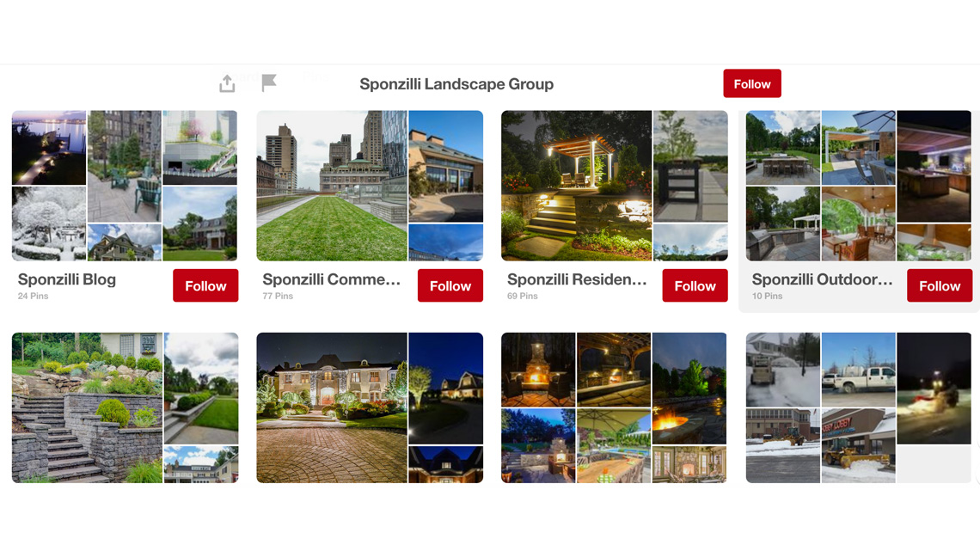Click the 24 Pins count
The width and height of the screenshot is (980, 551).
pos(34,296)
